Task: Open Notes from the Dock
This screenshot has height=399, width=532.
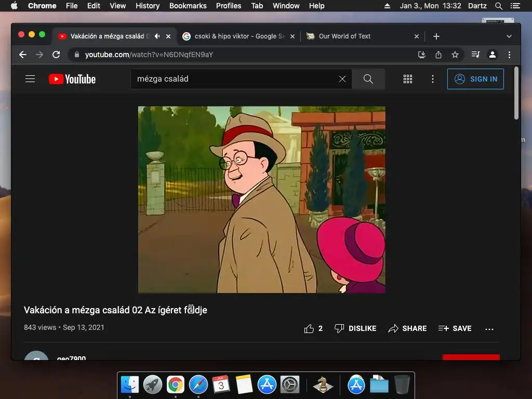Action: point(244,385)
